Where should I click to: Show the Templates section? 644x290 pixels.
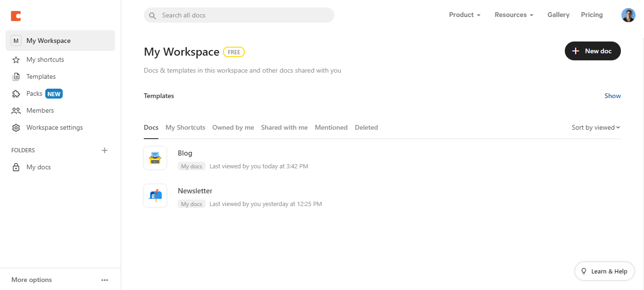click(612, 96)
